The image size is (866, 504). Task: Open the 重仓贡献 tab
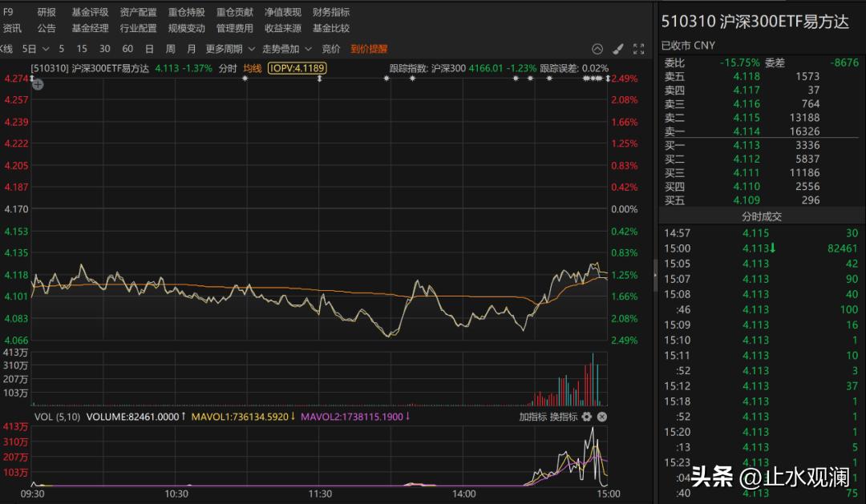click(235, 12)
